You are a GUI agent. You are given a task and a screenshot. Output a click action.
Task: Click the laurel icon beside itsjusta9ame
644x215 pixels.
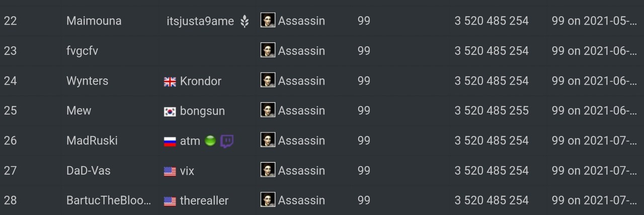[244, 21]
